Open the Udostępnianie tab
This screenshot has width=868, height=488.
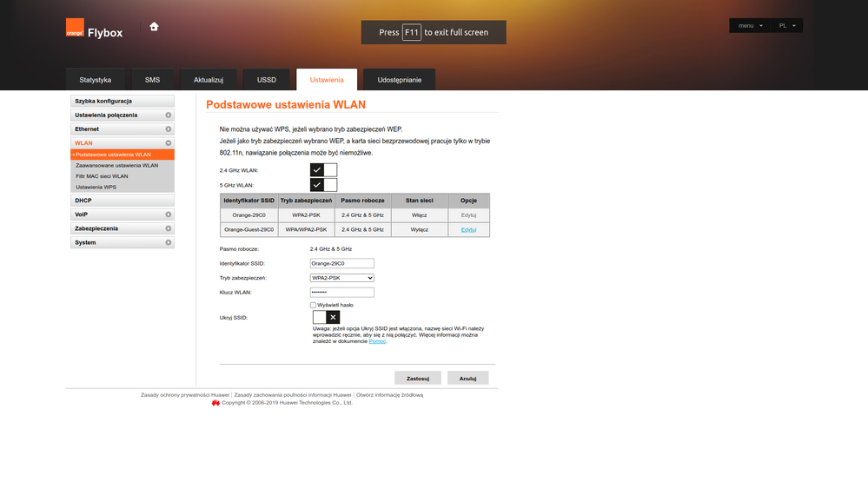pyautogui.click(x=399, y=80)
